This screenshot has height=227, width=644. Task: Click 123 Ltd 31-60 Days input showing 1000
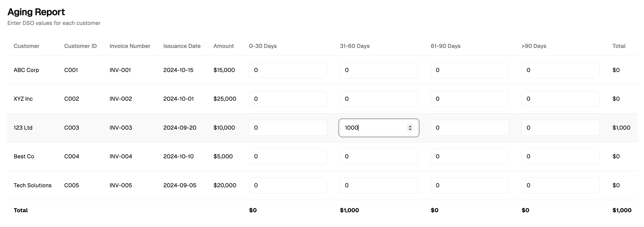point(379,128)
